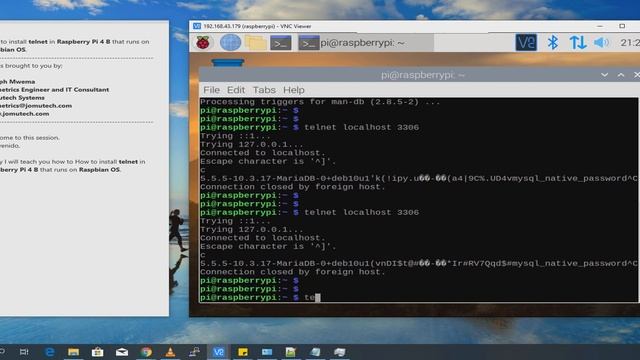This screenshot has width=640, height=360.
Task: Open the Bluetooth menu in Pi panel
Action: (x=553, y=42)
